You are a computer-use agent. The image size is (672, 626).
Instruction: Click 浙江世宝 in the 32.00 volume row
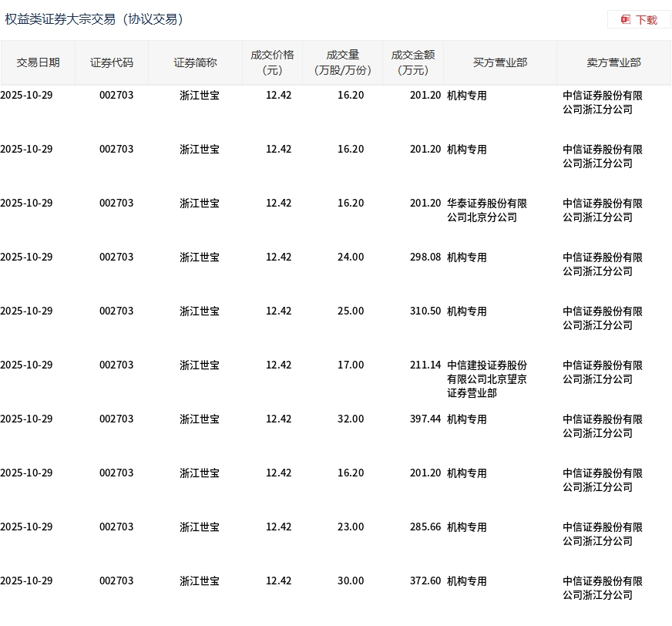click(200, 419)
